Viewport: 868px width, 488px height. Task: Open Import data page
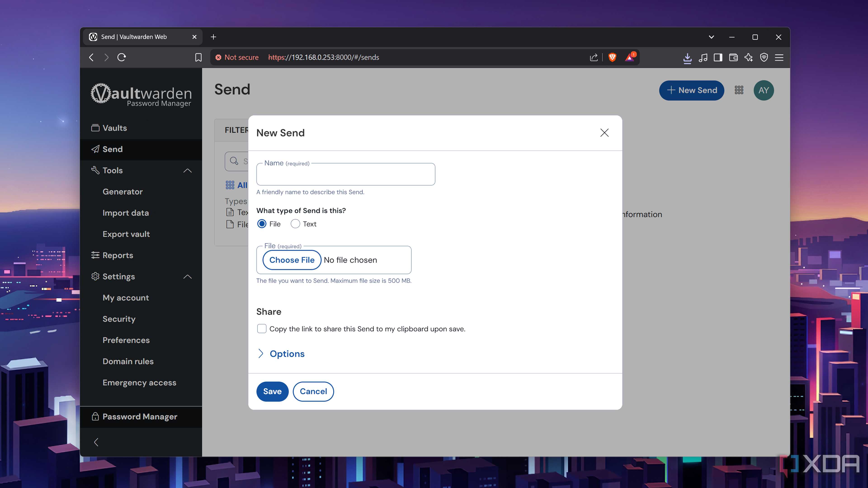point(126,213)
